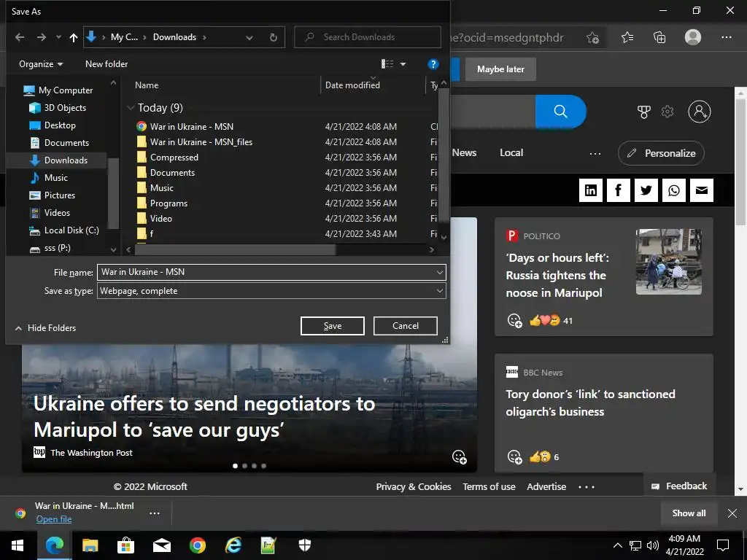The height and width of the screenshot is (560, 747).
Task: Dismiss the prompt with Maybe later
Action: [x=500, y=69]
